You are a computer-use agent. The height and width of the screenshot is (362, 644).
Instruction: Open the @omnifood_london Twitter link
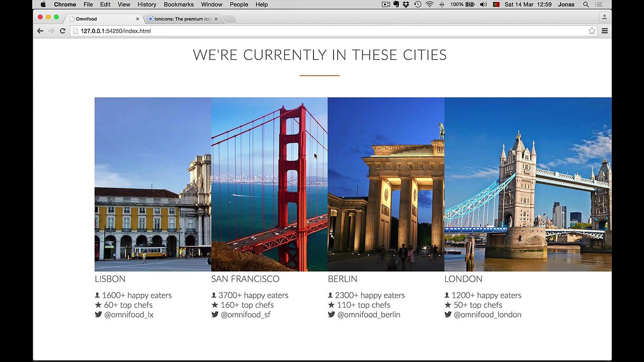click(487, 315)
